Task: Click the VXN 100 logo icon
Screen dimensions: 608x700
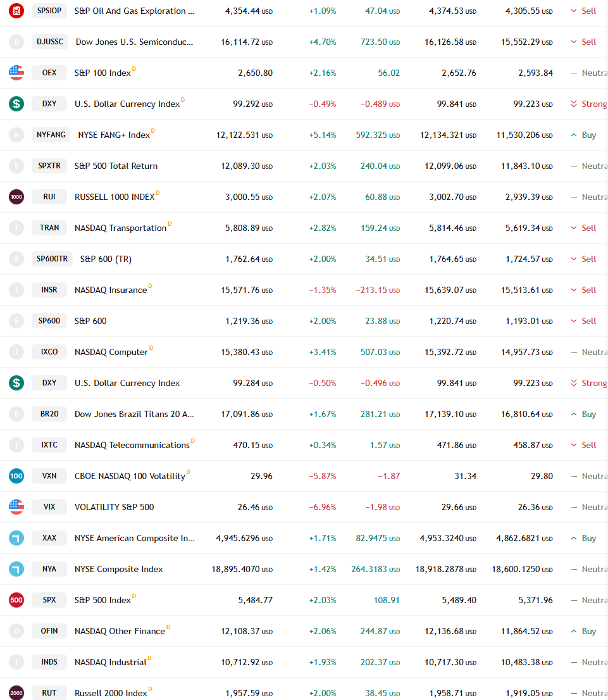Action: (x=16, y=476)
